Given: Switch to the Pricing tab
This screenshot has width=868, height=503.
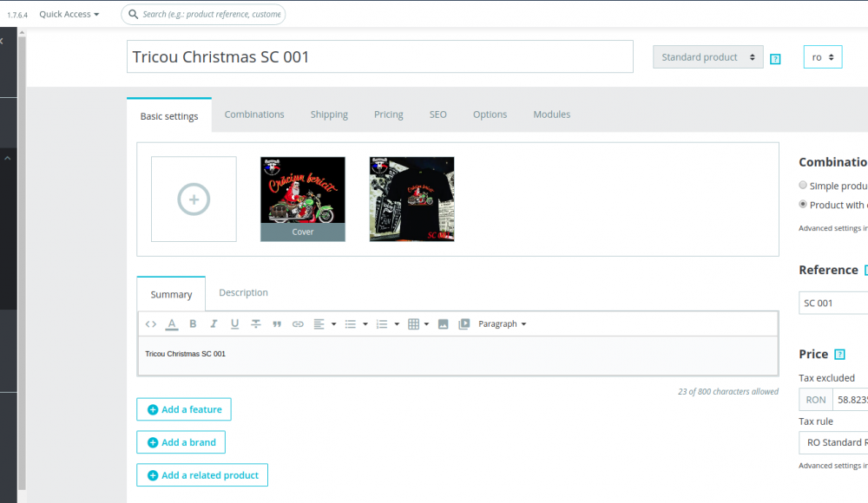Looking at the screenshot, I should point(388,114).
